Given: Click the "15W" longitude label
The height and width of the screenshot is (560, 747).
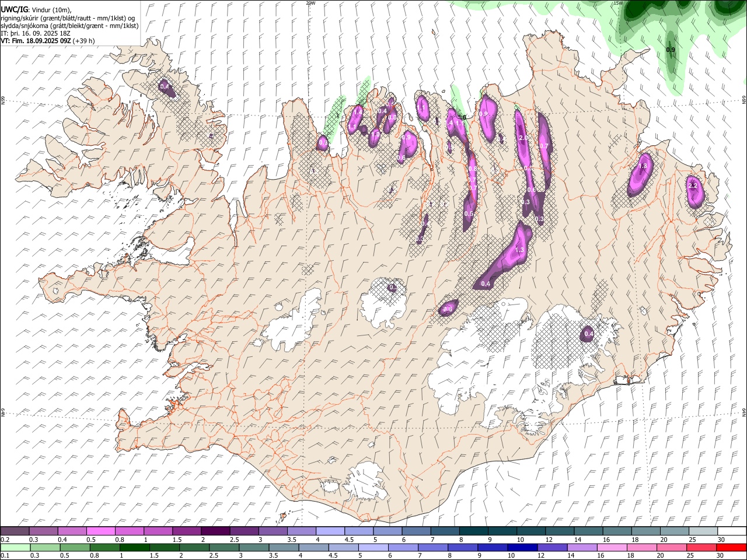Looking at the screenshot, I should tap(618, 3).
